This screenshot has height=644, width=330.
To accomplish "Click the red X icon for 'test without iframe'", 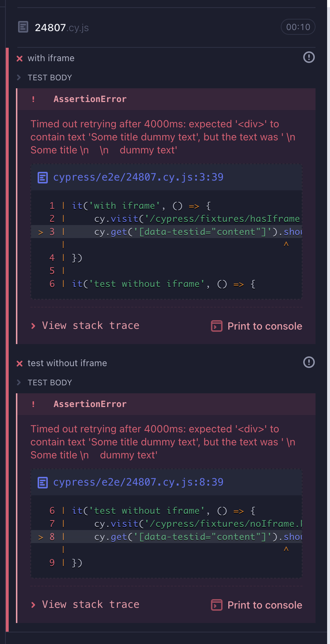I will pyautogui.click(x=19, y=363).
